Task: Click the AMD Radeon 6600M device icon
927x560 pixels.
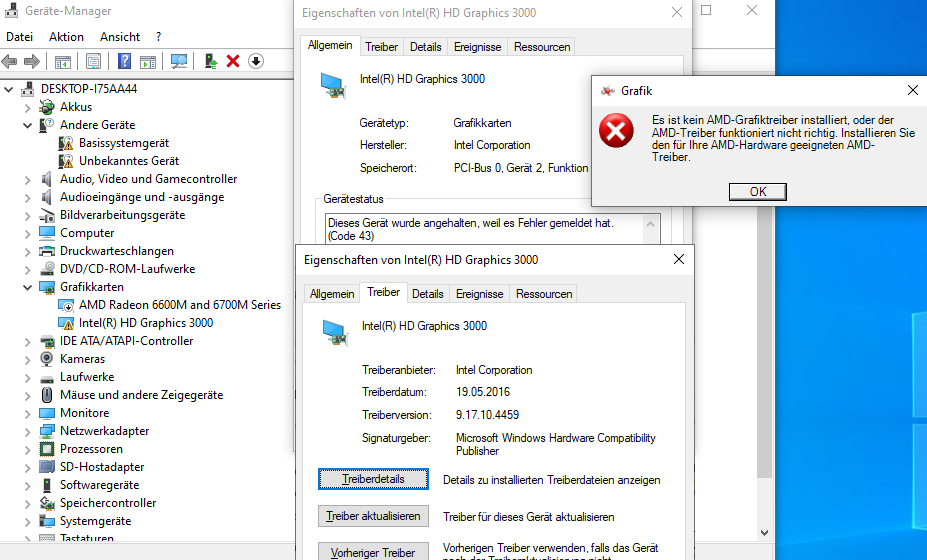Action: coord(66,305)
